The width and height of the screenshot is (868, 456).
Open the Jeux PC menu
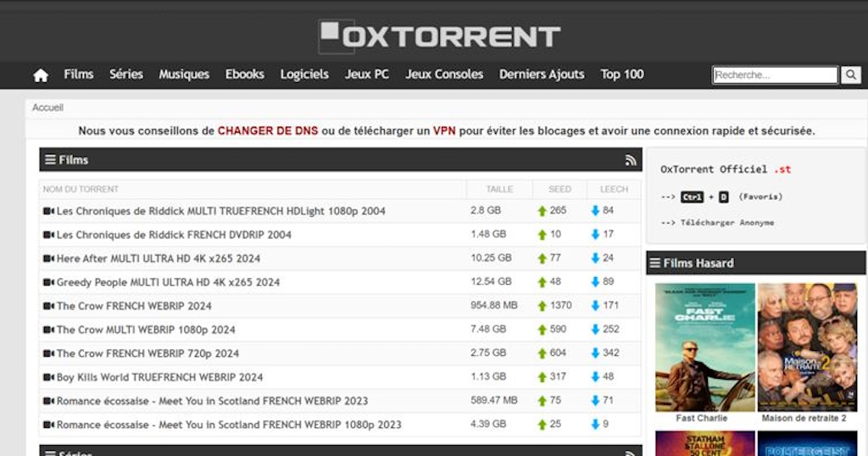(x=367, y=74)
